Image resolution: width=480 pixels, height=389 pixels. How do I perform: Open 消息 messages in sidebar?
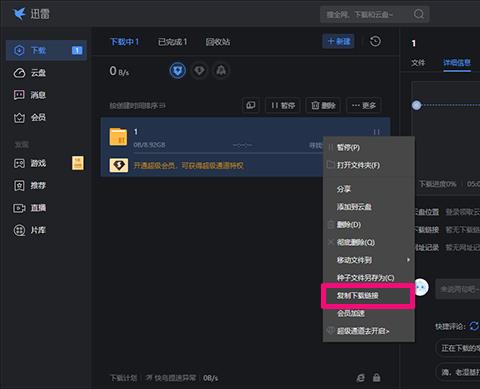click(29, 95)
